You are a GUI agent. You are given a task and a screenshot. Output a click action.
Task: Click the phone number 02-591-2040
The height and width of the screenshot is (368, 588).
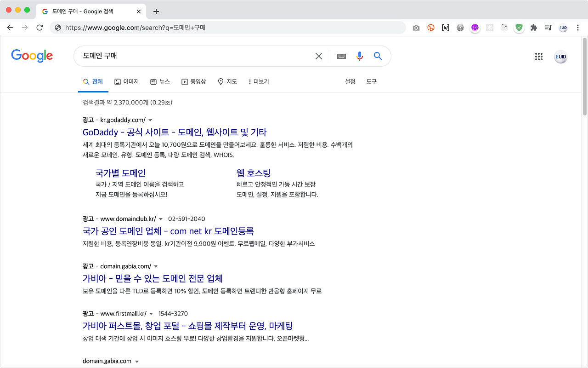(187, 219)
